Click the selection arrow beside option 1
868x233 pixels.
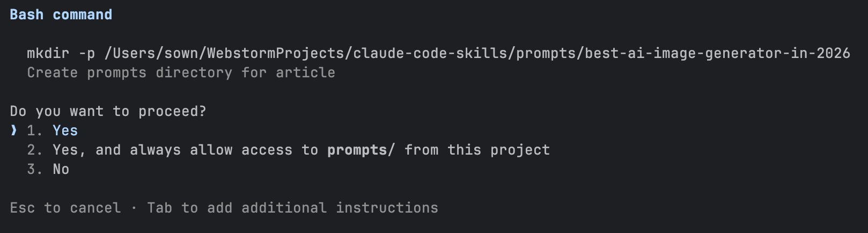pyautogui.click(x=14, y=131)
